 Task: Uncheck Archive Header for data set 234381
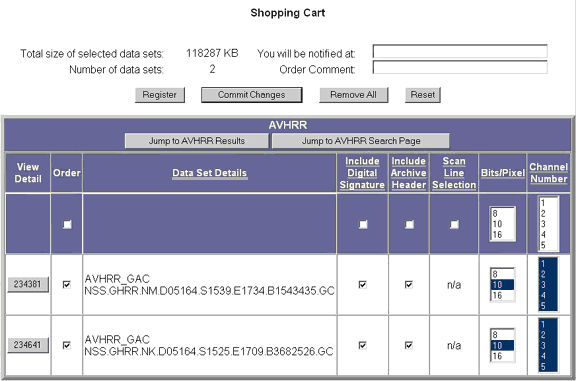click(408, 285)
